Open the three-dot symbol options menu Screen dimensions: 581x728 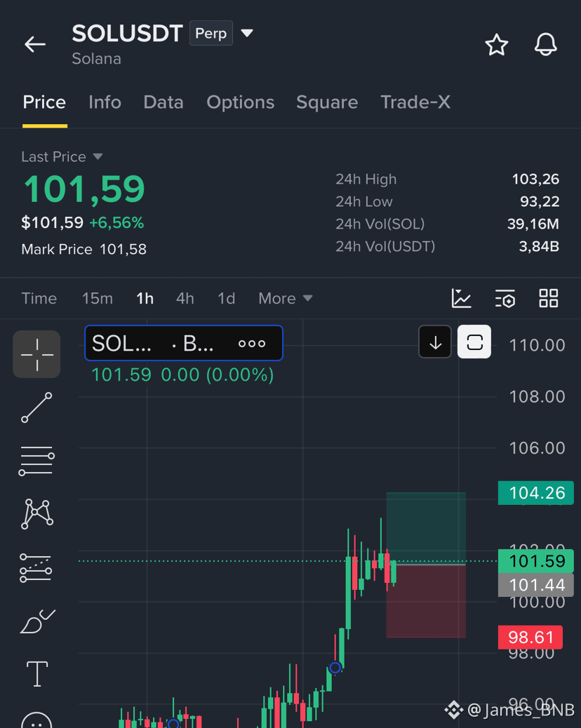pyautogui.click(x=252, y=344)
